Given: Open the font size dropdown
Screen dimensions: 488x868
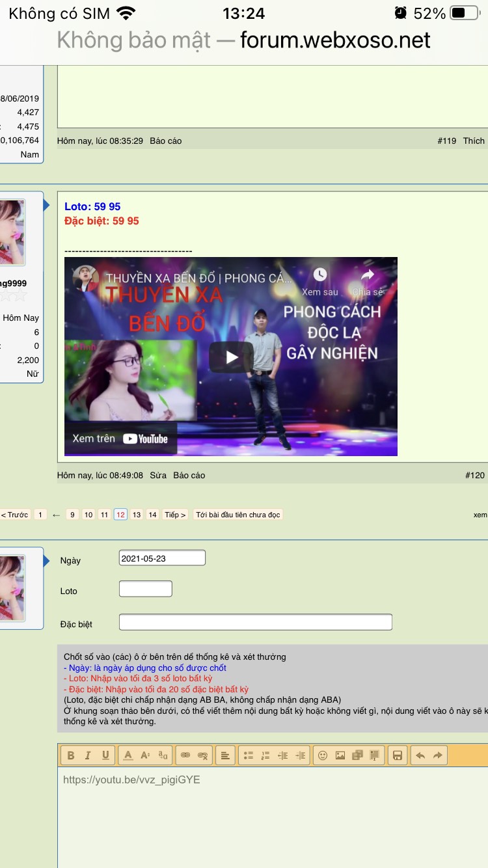Looking at the screenshot, I should pos(145,755).
